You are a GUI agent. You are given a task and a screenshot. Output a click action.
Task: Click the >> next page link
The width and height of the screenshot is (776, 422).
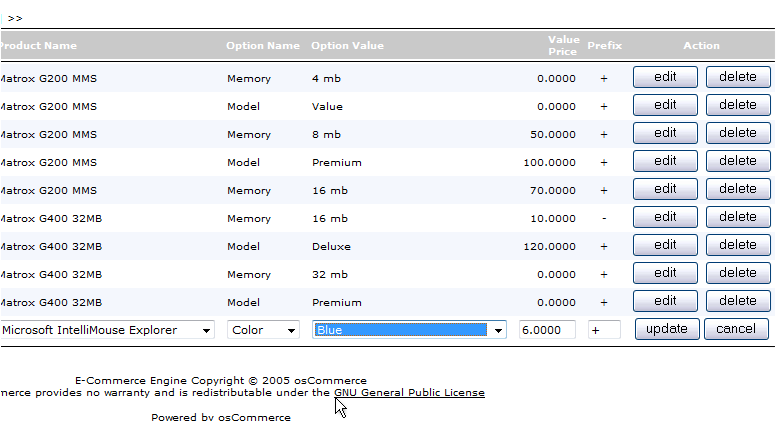tap(15, 18)
